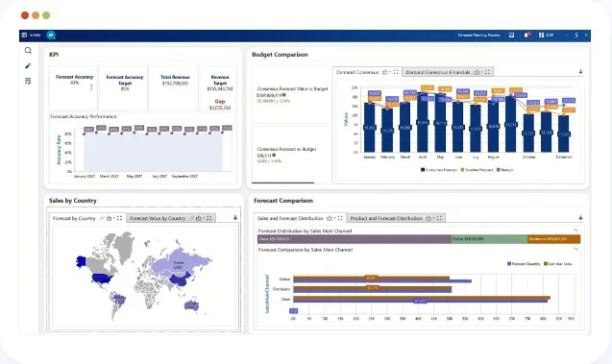The height and width of the screenshot is (364, 612).
Task: Open share dropdown on Forecast by Country tab
Action: [x=110, y=218]
